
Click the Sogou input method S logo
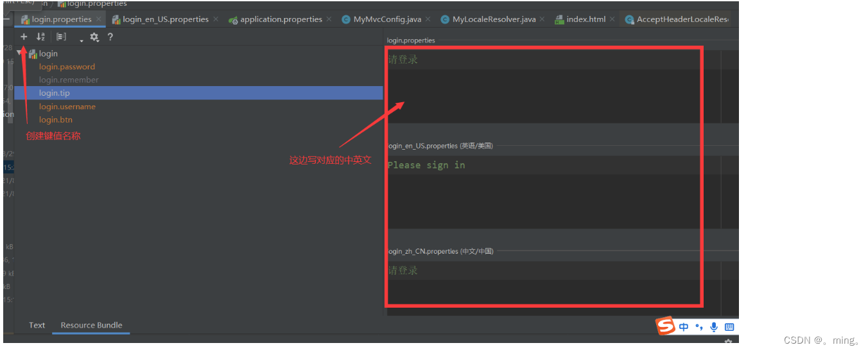[666, 326]
